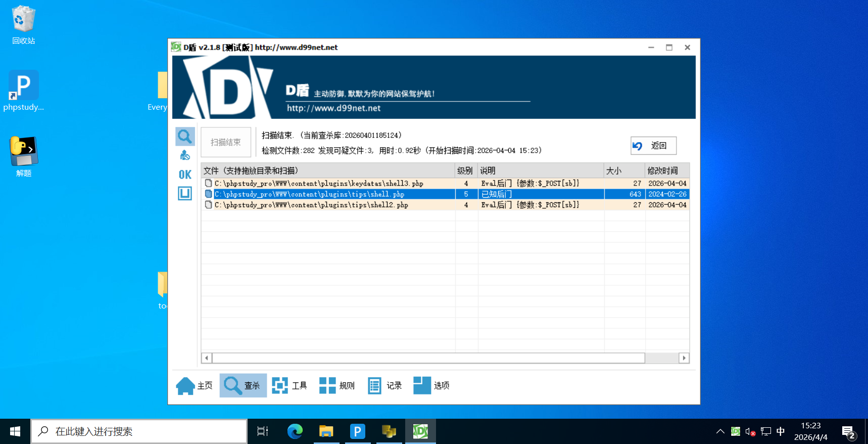Screen dimensions: 868x444
Task: Select the shell2.php file path text
Action: (x=311, y=204)
